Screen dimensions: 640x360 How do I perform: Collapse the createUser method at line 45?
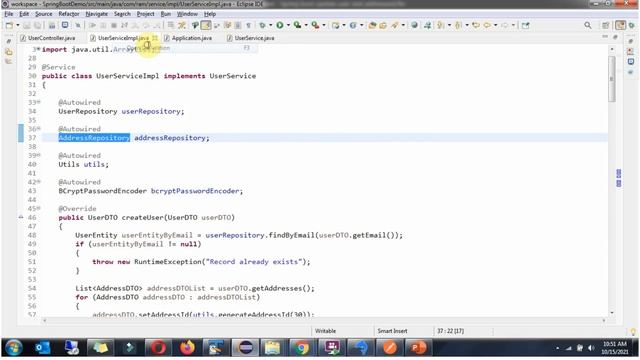pyautogui.click(x=39, y=208)
